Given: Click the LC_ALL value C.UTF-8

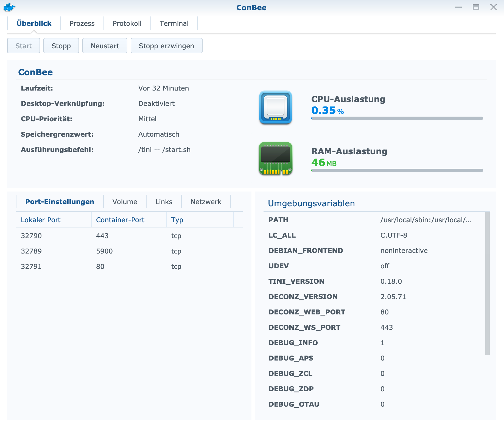Looking at the screenshot, I should pos(394,235).
